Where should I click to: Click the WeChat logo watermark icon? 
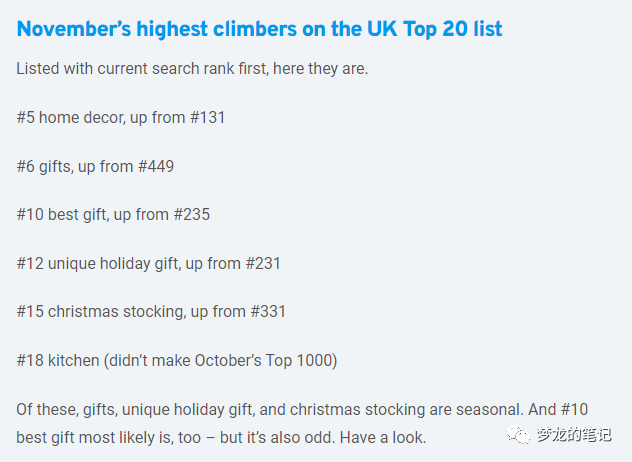click(x=518, y=434)
